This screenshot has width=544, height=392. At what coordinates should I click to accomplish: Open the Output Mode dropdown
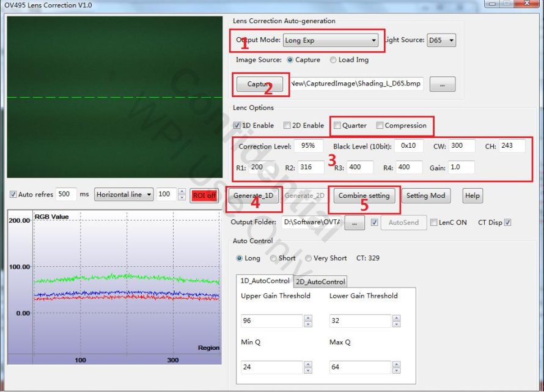pos(331,41)
